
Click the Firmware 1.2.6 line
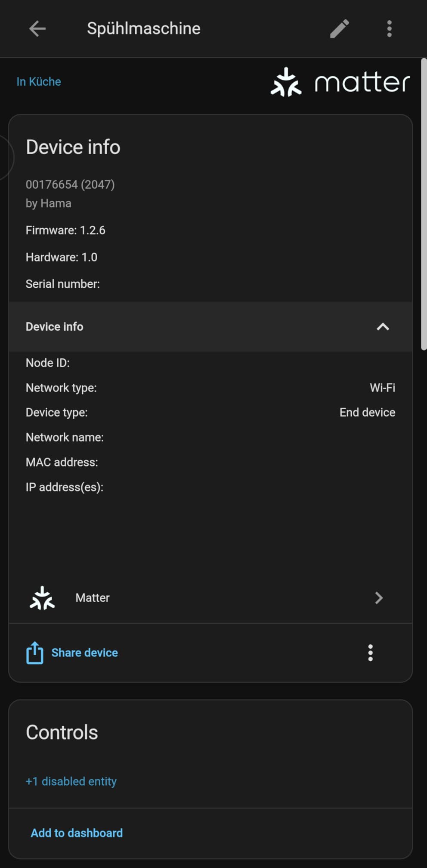[x=65, y=230]
